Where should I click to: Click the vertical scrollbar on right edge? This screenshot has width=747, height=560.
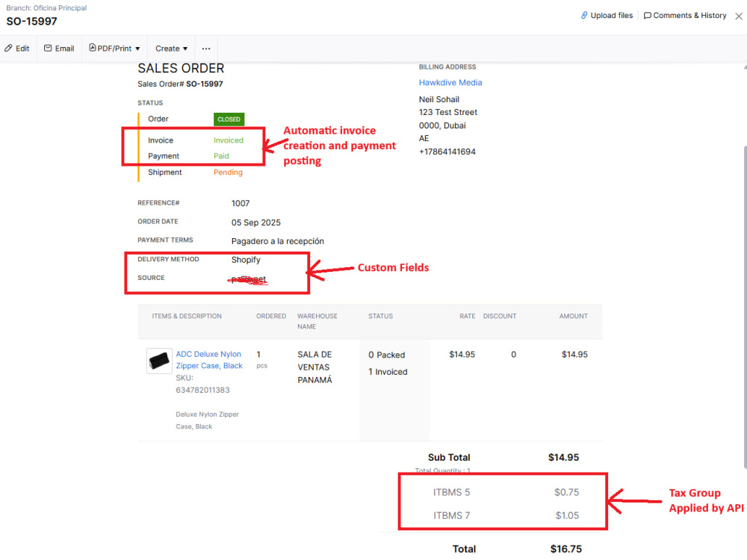[x=745, y=308]
